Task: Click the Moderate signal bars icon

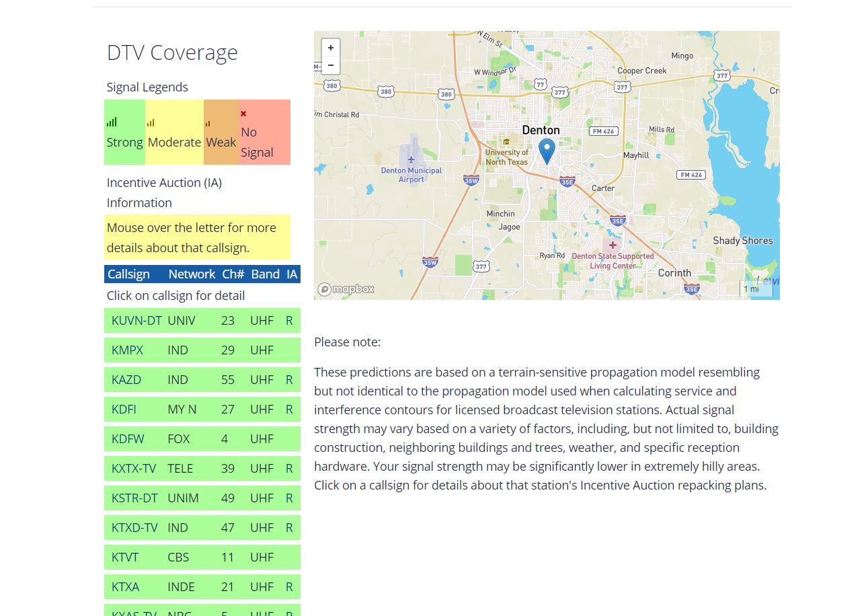Action: click(151, 123)
